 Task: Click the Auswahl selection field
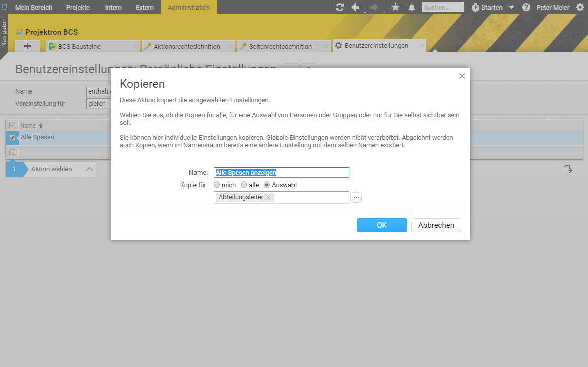tap(281, 198)
